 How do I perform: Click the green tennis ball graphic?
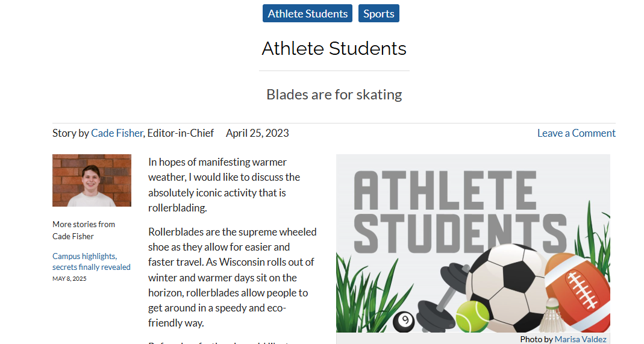472,316
